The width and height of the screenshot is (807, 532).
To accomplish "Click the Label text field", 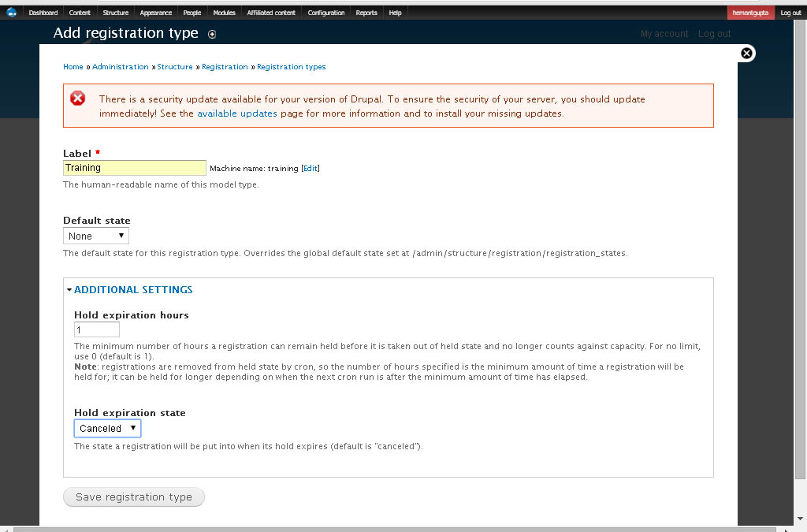I will tap(135, 168).
